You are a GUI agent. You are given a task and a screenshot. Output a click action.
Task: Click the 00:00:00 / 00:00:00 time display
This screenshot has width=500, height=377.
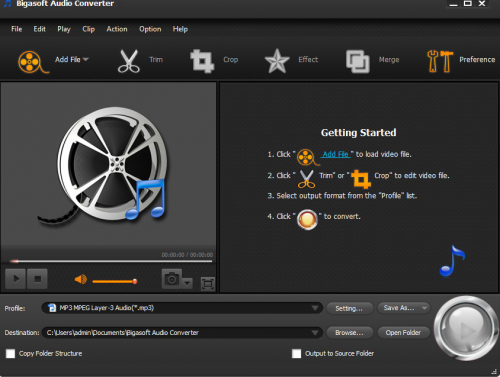click(187, 255)
